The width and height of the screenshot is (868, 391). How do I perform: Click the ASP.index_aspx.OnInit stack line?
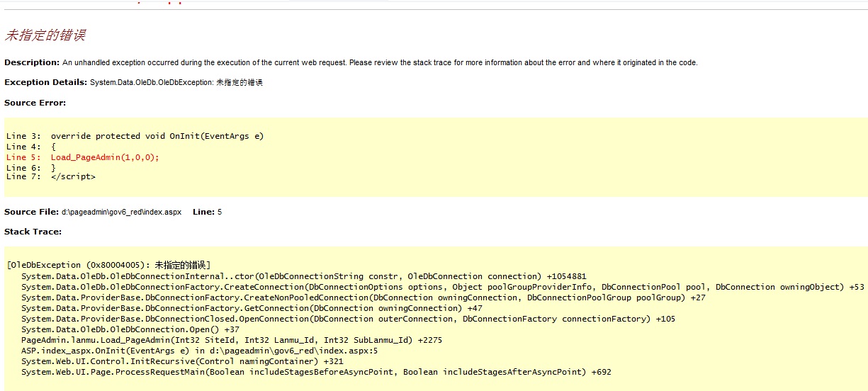[x=199, y=351]
